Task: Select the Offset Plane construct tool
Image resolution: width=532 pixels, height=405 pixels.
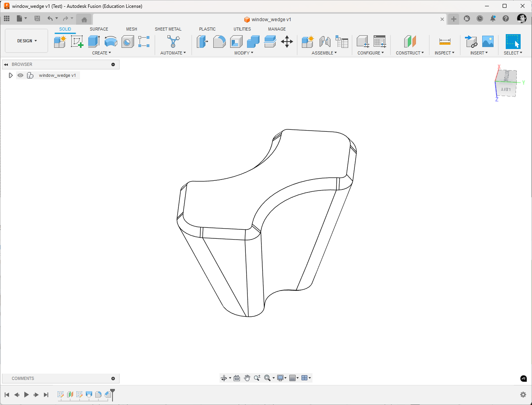Action: click(x=410, y=42)
